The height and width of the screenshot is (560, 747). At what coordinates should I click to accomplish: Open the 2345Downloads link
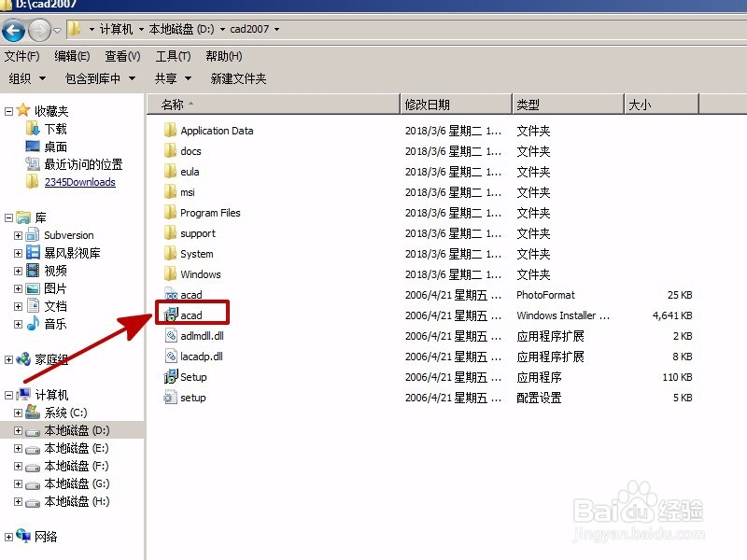(x=79, y=182)
